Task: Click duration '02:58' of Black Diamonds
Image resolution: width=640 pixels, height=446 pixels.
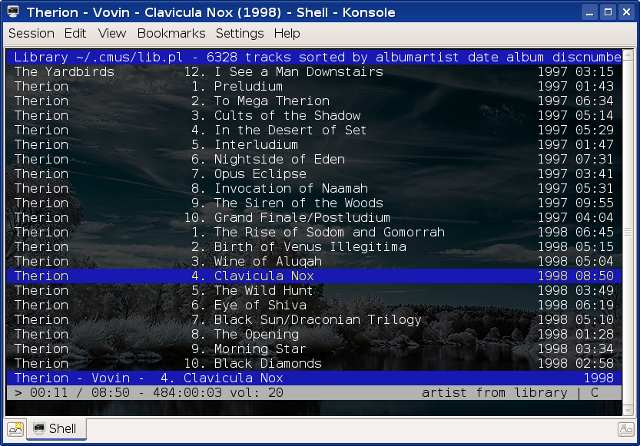Action: coord(594,364)
